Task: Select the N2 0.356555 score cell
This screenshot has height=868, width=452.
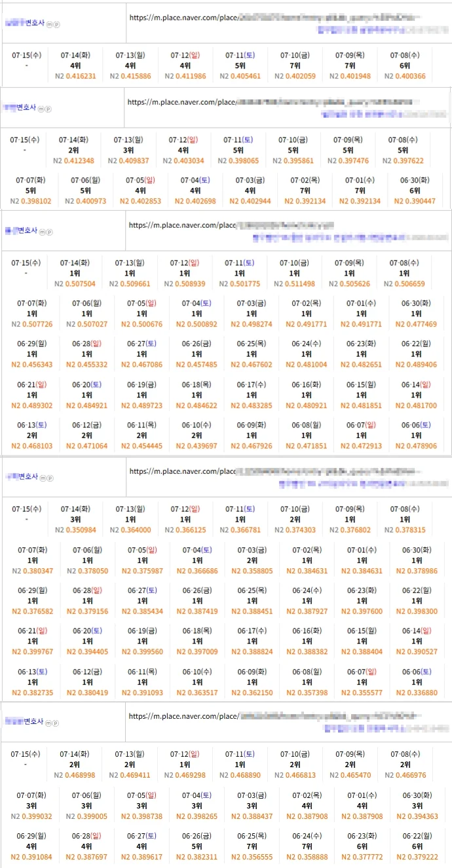Action: click(252, 856)
